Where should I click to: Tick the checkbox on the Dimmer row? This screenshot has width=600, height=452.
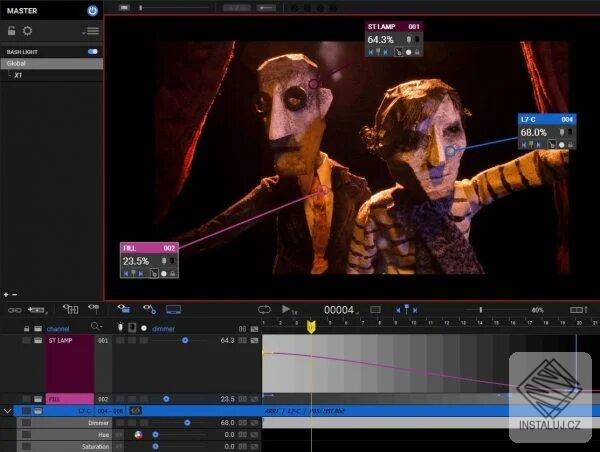[x=26, y=423]
